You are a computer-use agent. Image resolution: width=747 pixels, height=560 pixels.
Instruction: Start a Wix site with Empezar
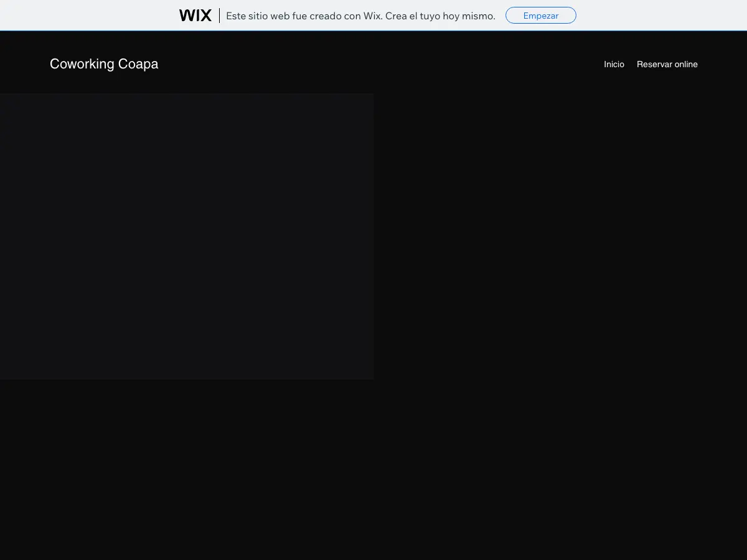(541, 16)
